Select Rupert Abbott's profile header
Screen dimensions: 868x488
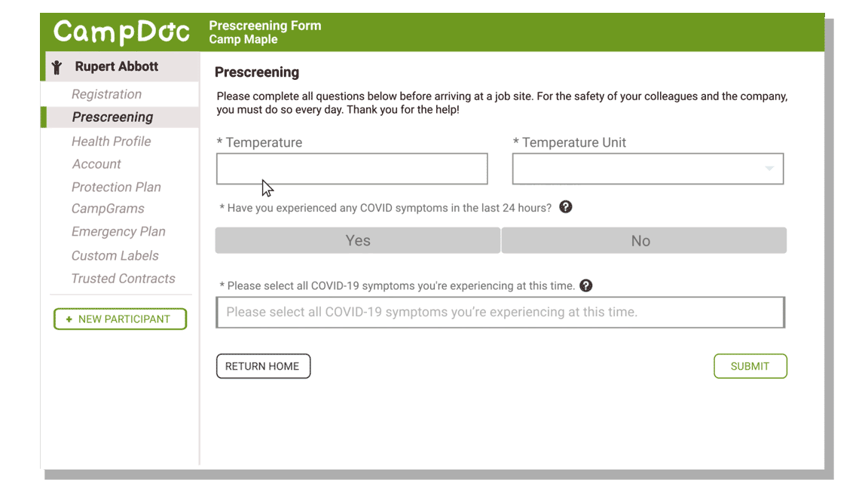[x=113, y=66]
